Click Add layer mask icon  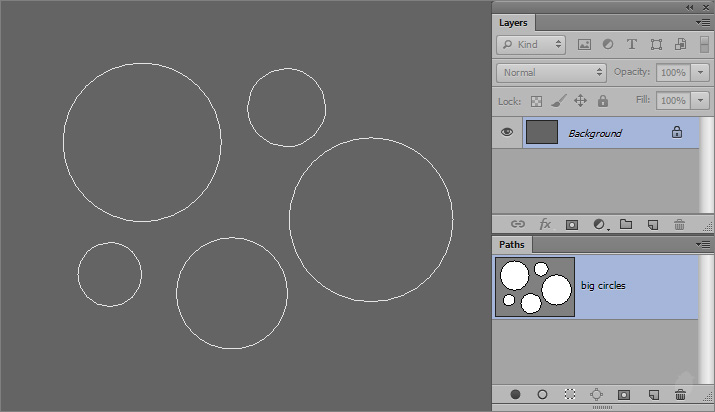coord(572,225)
